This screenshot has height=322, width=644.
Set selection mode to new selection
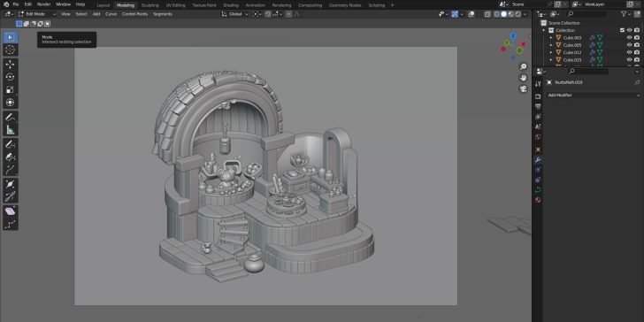[x=19, y=24]
